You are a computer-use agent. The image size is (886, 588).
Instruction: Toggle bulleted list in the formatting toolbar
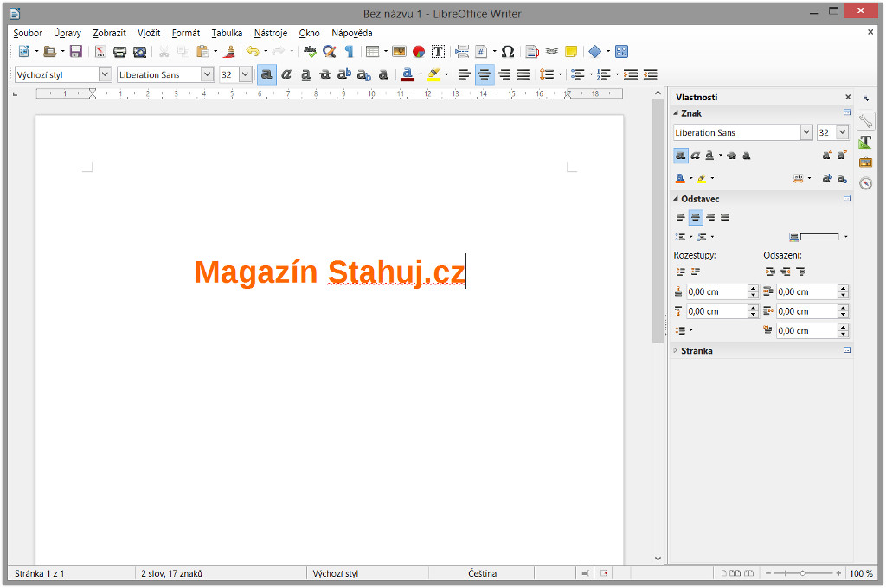tap(577, 74)
